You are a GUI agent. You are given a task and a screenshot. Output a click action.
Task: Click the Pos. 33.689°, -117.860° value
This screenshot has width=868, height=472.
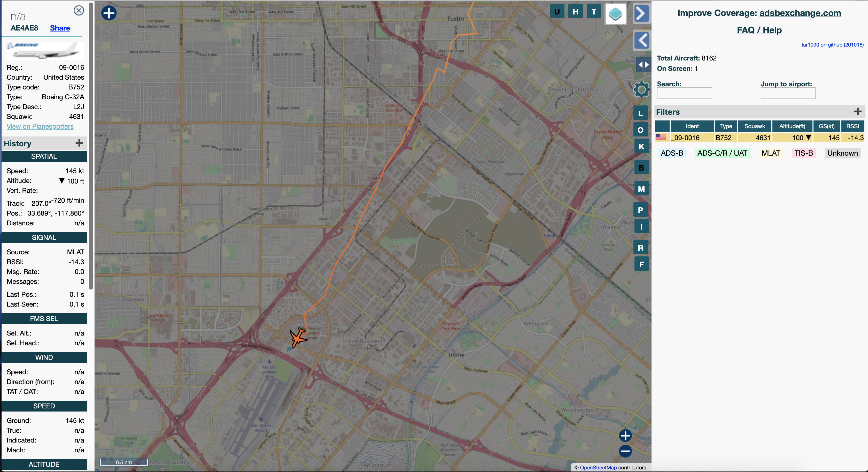pyautogui.click(x=56, y=213)
